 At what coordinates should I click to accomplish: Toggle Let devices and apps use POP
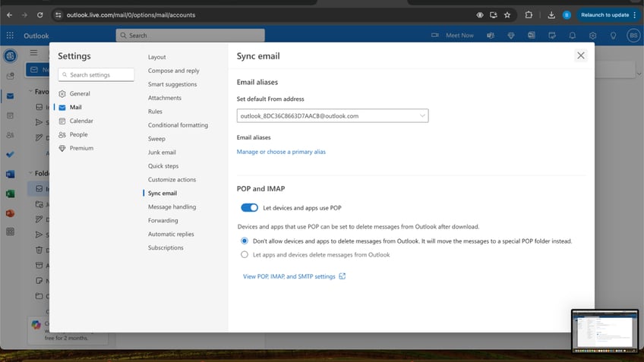pos(249,208)
